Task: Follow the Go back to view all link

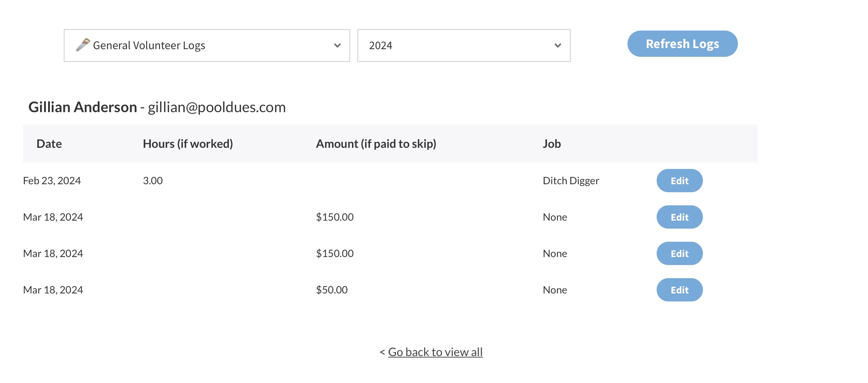Action: point(435,352)
